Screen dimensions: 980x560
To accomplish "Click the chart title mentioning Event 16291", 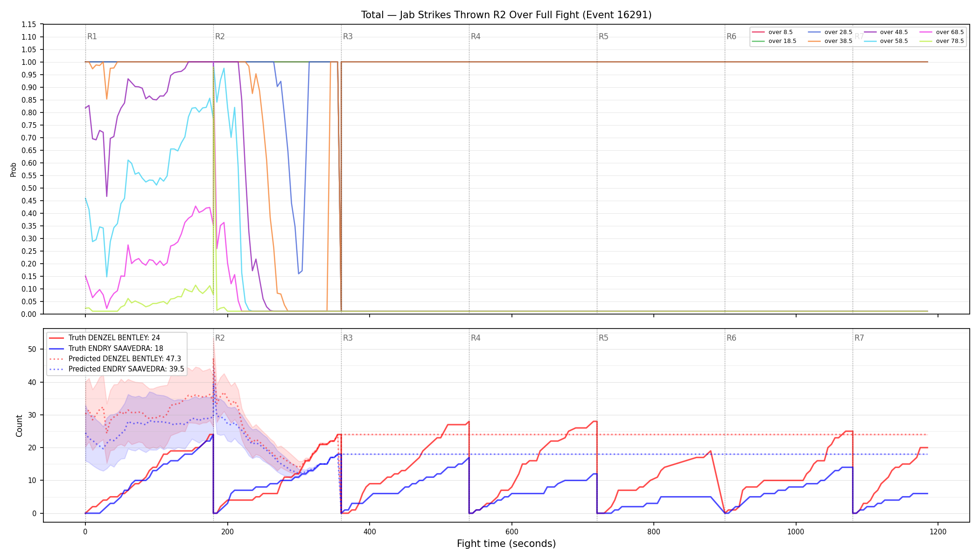I will tap(506, 15).
